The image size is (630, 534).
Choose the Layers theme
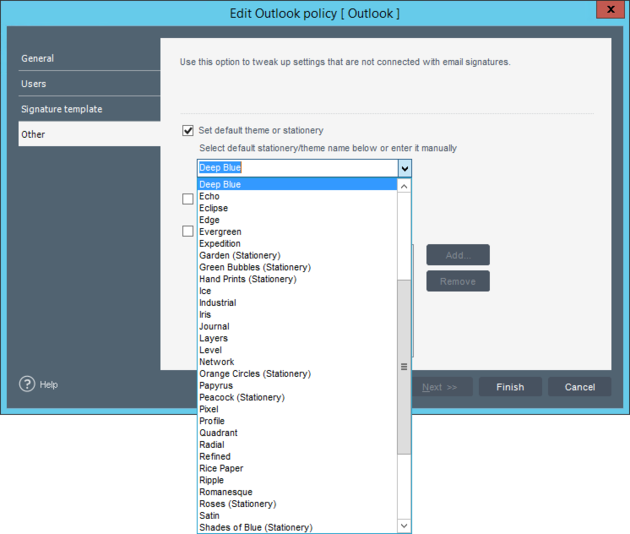(x=297, y=338)
